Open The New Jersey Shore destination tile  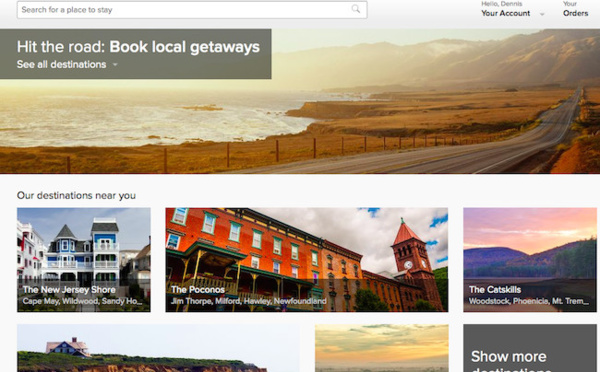84,260
